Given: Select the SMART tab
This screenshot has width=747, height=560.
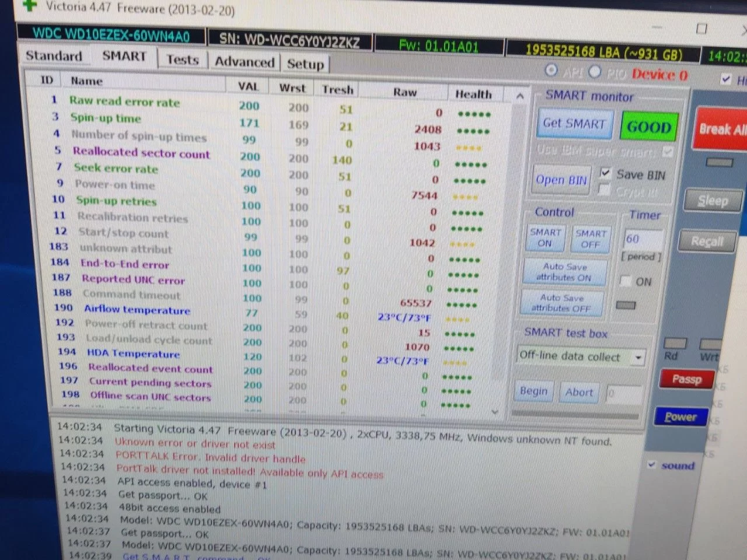Looking at the screenshot, I should pos(124,57).
